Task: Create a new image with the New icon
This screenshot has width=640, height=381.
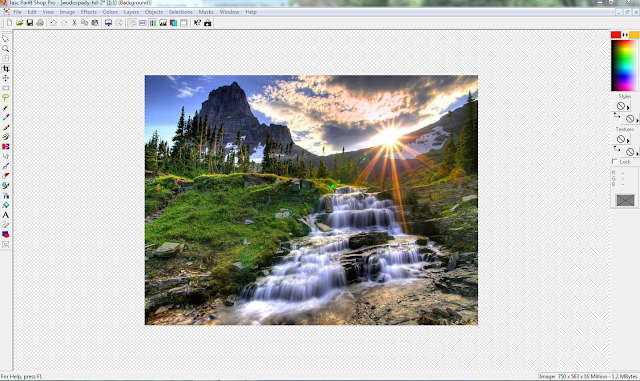Action: click(9, 23)
